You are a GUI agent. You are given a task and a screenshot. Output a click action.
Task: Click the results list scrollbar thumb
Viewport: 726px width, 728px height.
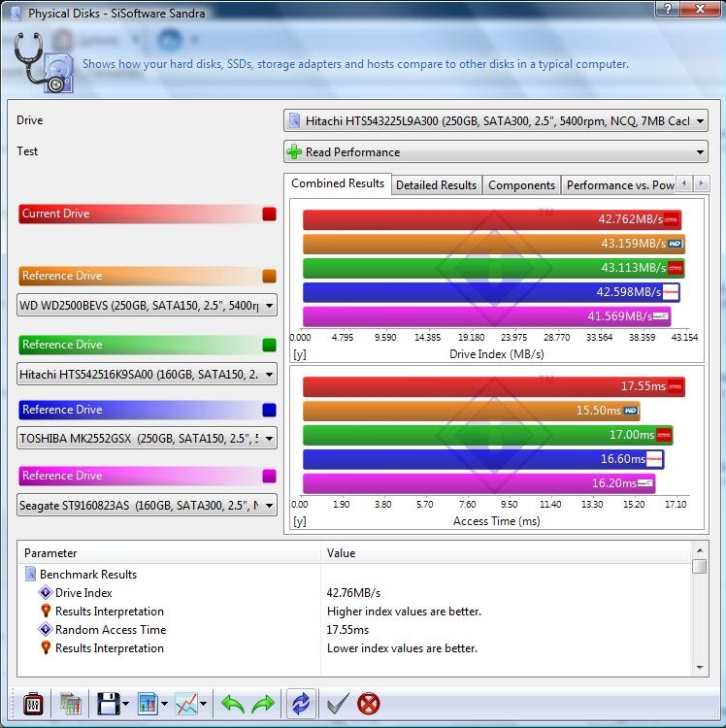pyautogui.click(x=700, y=567)
